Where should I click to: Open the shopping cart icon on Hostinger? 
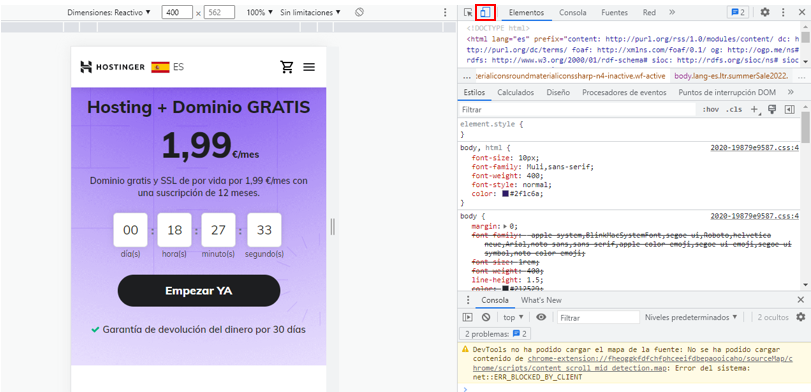[287, 67]
